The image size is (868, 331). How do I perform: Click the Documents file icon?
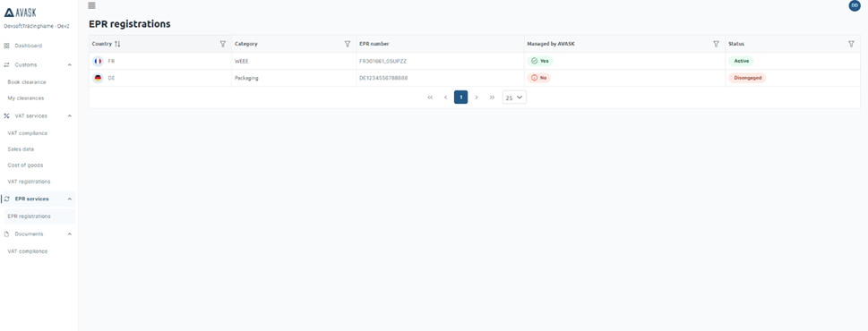pyautogui.click(x=6, y=233)
